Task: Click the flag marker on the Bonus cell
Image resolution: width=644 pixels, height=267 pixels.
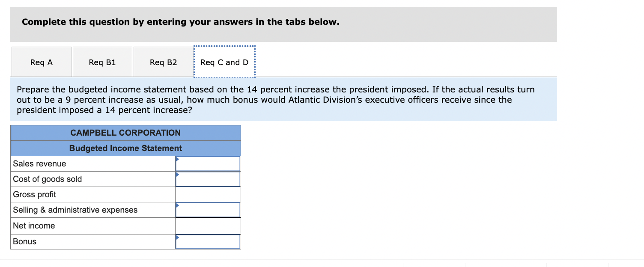Action: pos(176,237)
